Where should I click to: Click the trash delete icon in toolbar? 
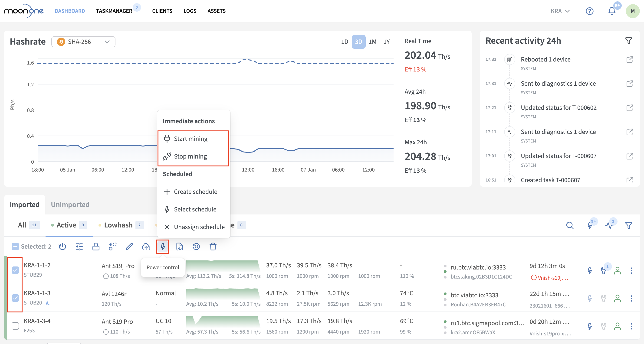213,247
